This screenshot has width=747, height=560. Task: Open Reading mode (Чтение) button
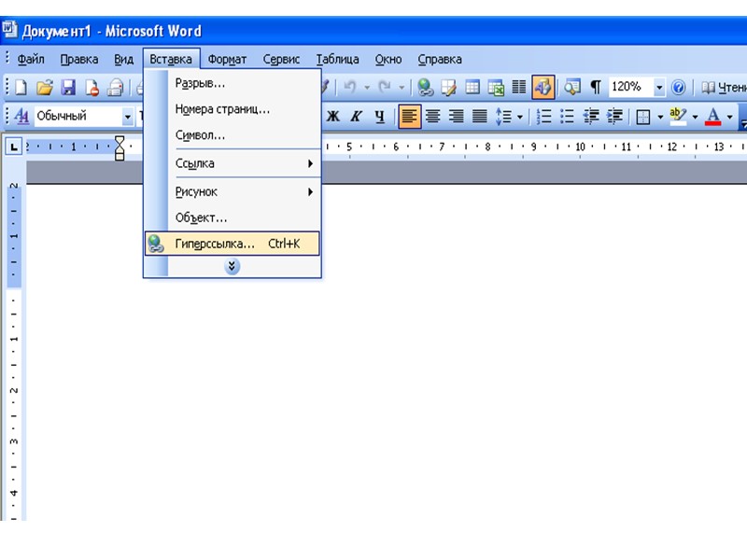click(725, 88)
